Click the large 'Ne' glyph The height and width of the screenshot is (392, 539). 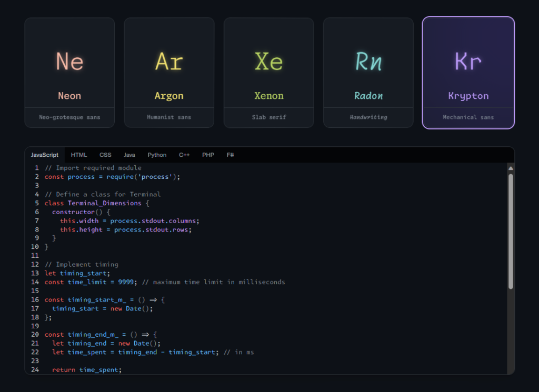69,62
